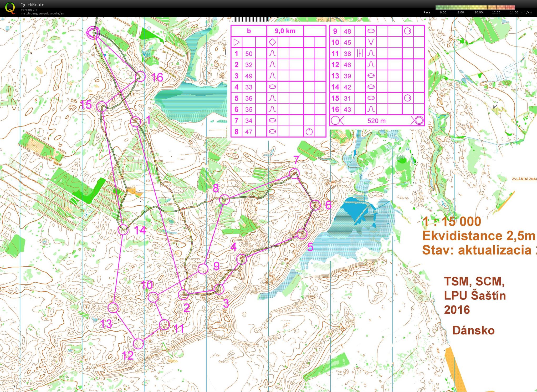Click the 10:00 pace scale value

478,12
